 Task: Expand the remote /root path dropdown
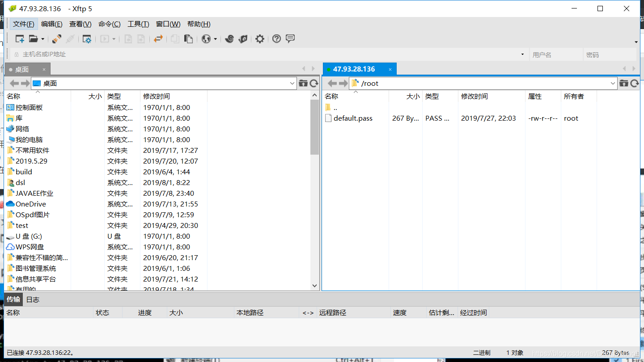[613, 83]
